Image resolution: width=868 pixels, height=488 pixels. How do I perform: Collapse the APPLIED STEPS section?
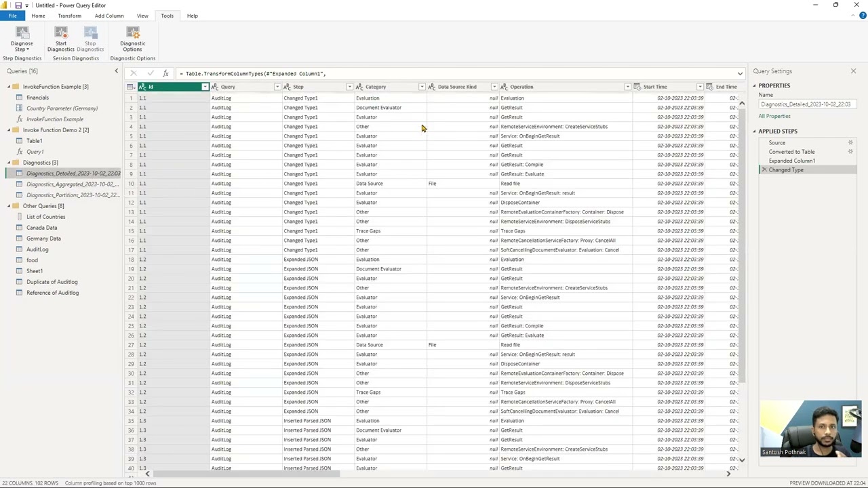[x=754, y=131]
